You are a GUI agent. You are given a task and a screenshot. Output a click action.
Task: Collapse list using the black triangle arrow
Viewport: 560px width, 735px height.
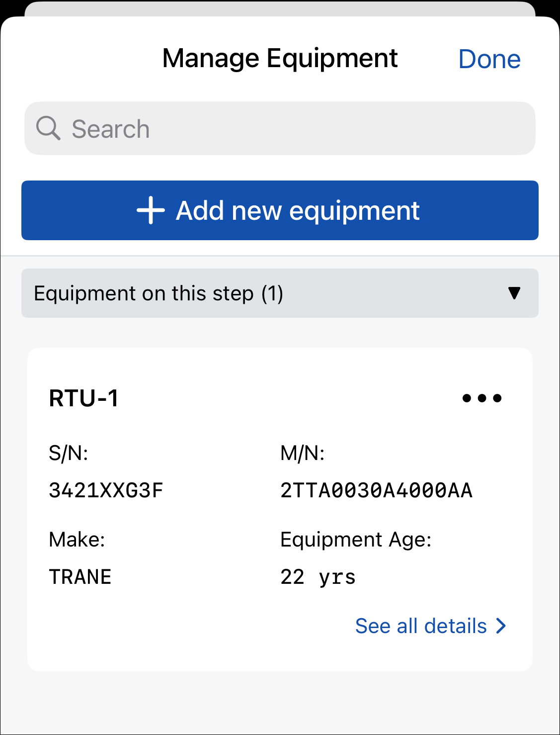[514, 293]
